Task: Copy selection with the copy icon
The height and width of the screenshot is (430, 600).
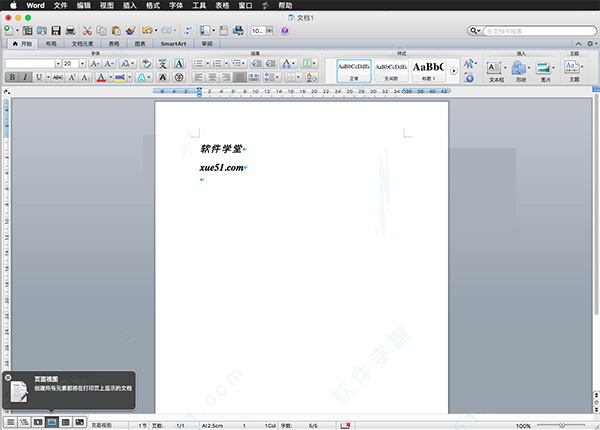Action: (x=102, y=31)
